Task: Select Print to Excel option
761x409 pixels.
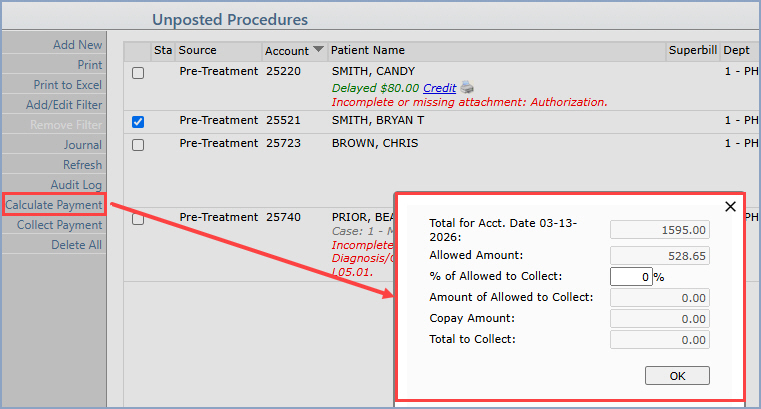Action: pos(67,85)
